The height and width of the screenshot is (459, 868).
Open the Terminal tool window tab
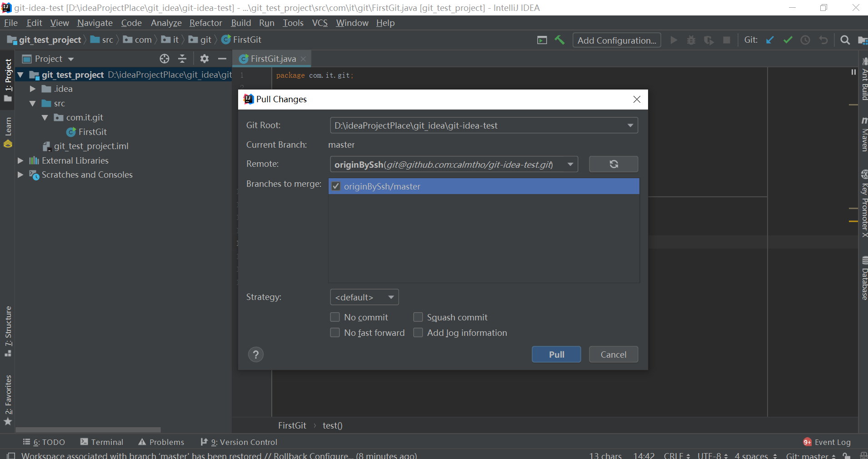pyautogui.click(x=101, y=442)
